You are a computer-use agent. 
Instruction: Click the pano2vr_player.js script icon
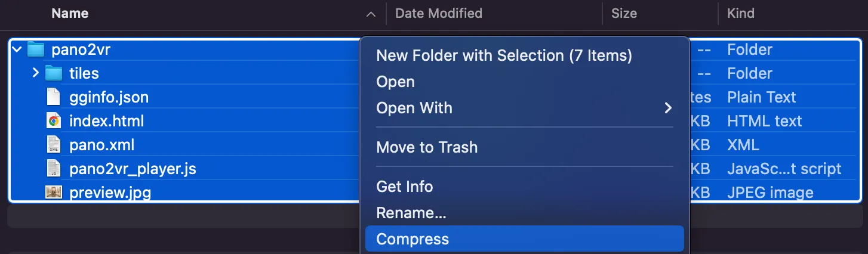pos(54,169)
